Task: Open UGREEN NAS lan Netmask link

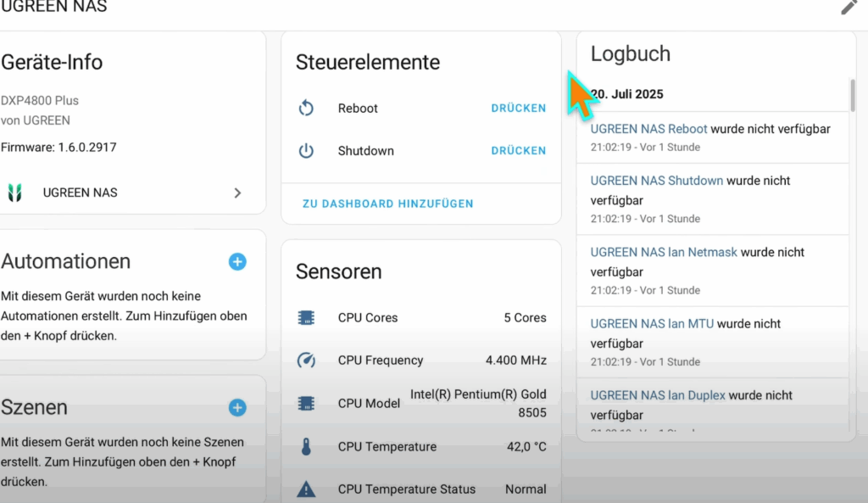Action: coord(664,252)
